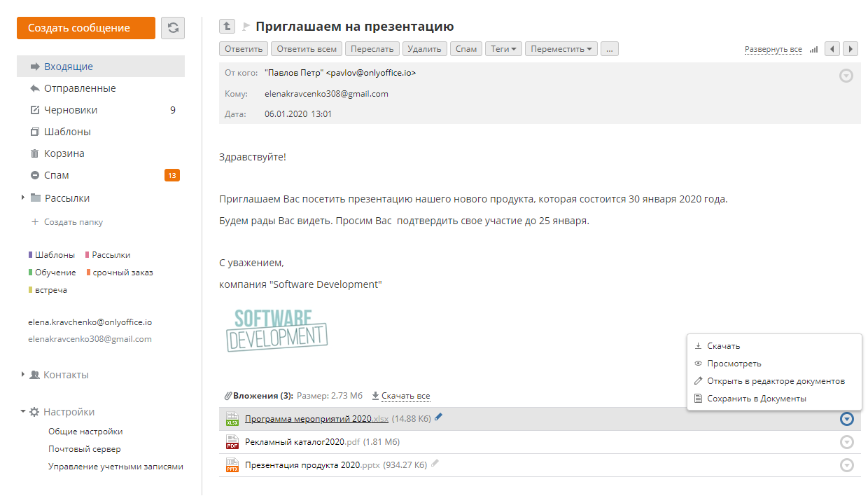
Task: Go back using the up-arrow icon
Action: [227, 27]
